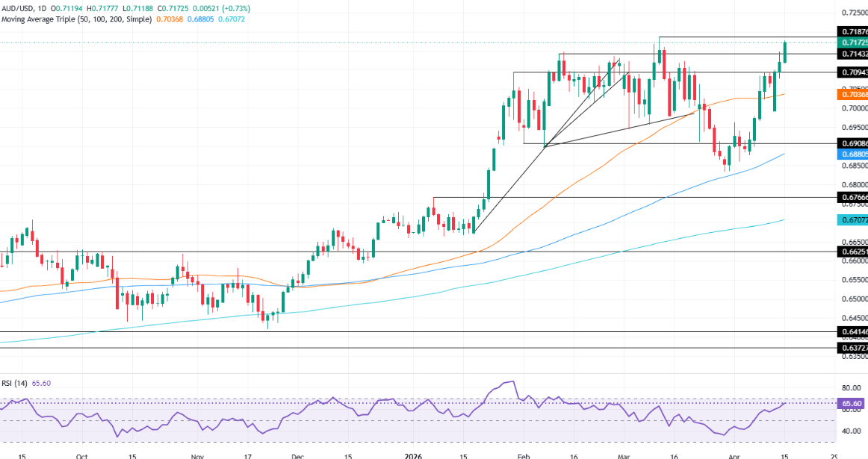Click the green current price tag 0.71725
868x459 pixels.
pyautogui.click(x=851, y=43)
